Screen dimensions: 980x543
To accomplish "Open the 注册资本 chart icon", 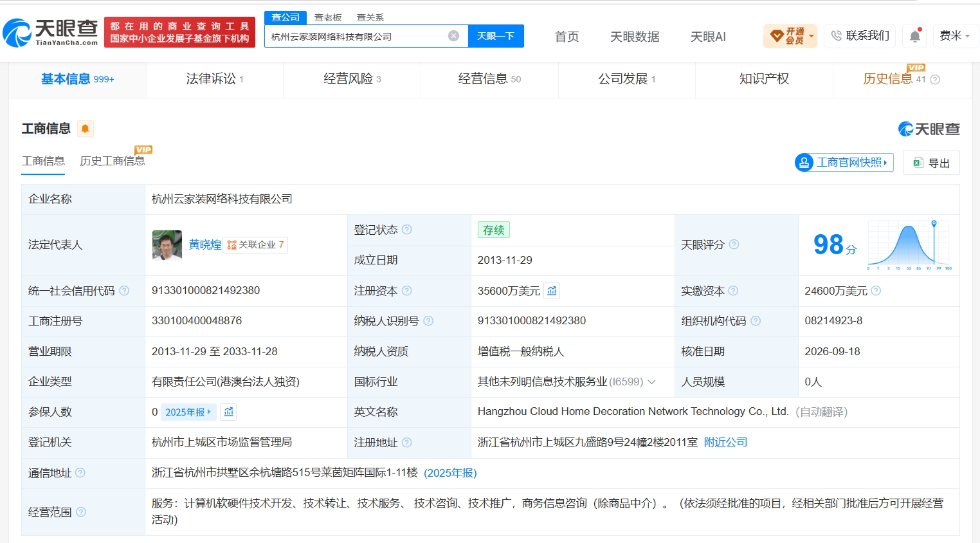I will point(552,291).
